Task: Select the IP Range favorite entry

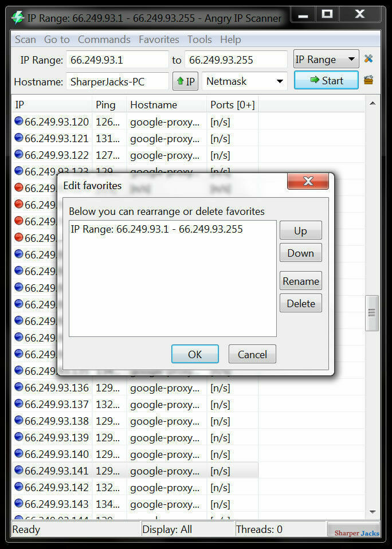Action: click(x=157, y=229)
